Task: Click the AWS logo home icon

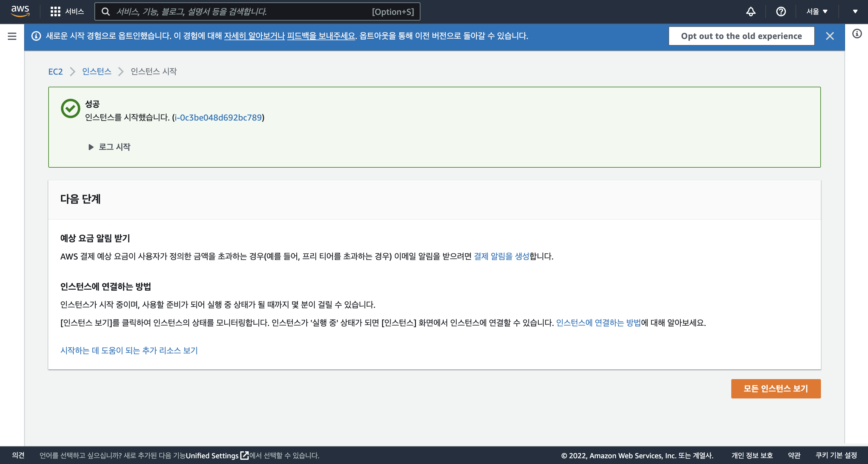Action: point(20,11)
